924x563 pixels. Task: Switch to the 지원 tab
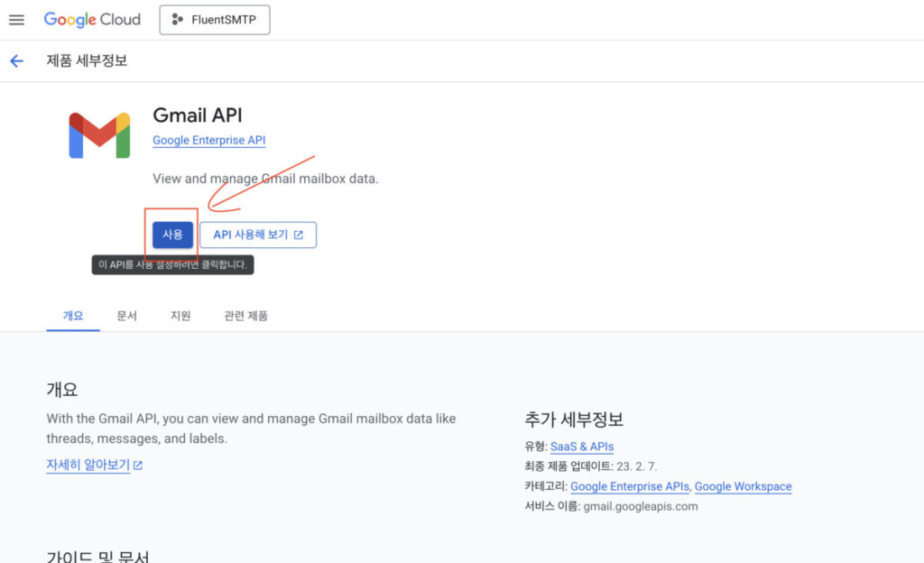coord(180,316)
